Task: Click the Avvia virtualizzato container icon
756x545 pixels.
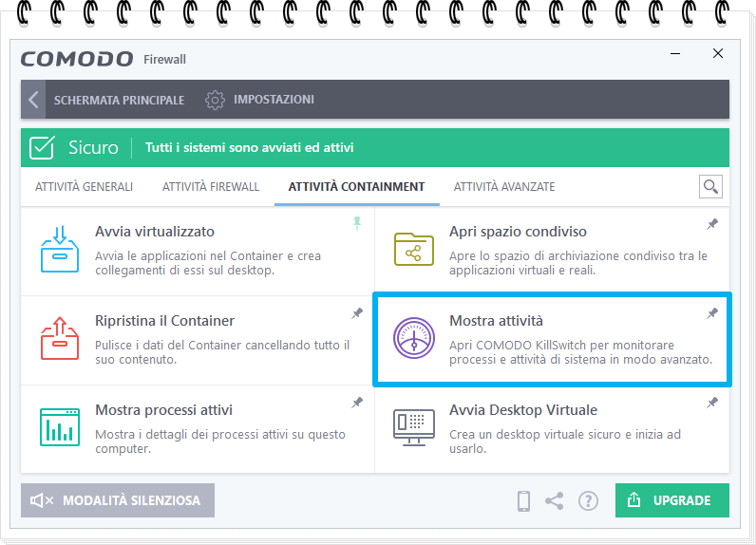Action: [x=59, y=249]
